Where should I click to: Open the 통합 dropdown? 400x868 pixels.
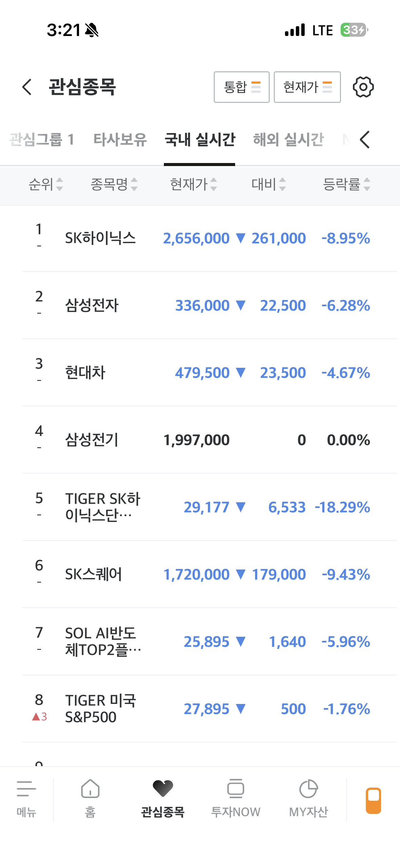click(242, 87)
